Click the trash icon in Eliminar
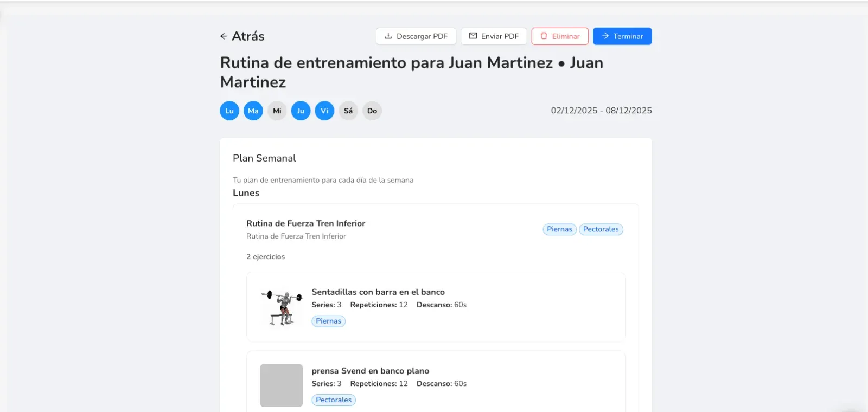Screen dimensions: 868x412 pos(544,36)
